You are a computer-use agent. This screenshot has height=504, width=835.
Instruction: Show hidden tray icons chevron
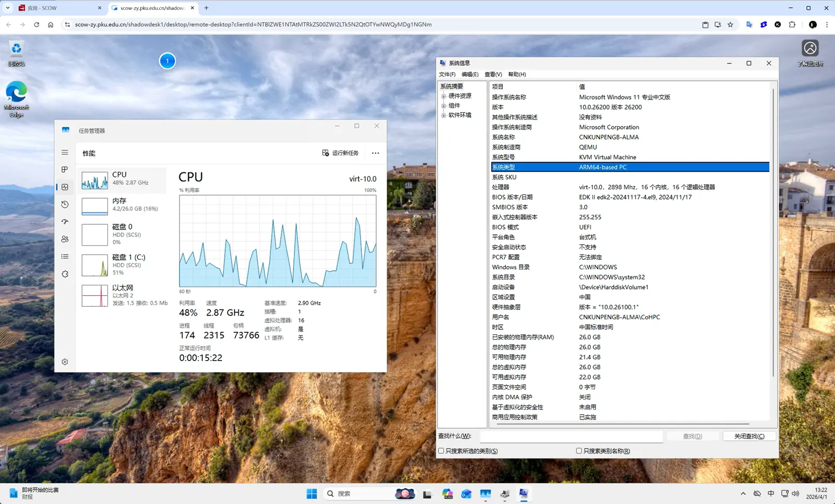point(743,494)
